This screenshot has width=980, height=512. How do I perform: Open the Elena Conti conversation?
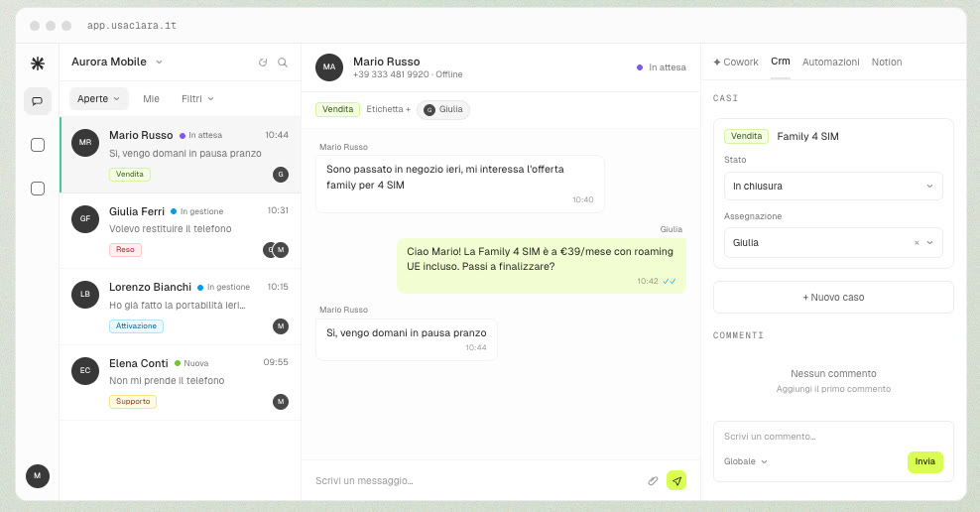click(180, 383)
